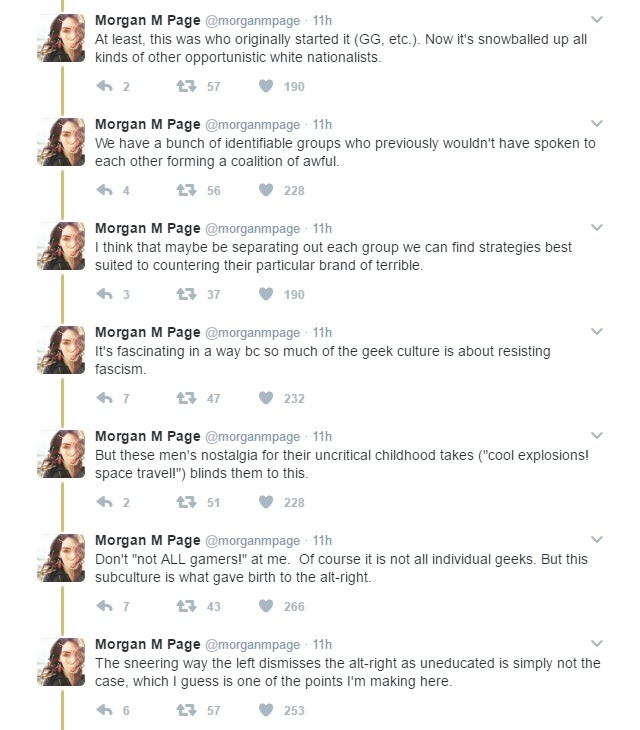Screen dimensions: 640x730
Task: Like the tweet about uncritical childhood nostalgia
Action: [265, 503]
